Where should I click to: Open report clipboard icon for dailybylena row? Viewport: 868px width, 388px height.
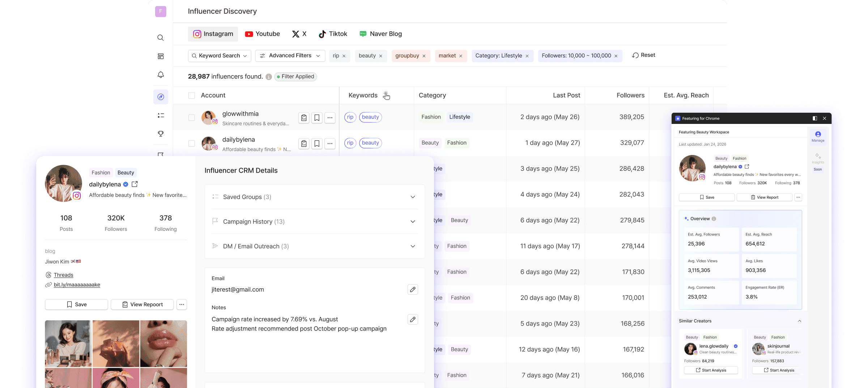coord(304,143)
